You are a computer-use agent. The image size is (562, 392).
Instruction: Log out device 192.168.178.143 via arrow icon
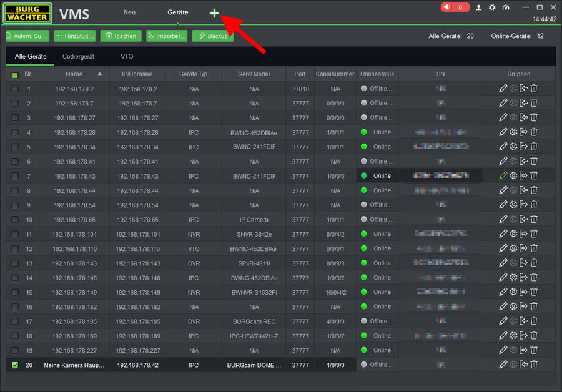(524, 263)
